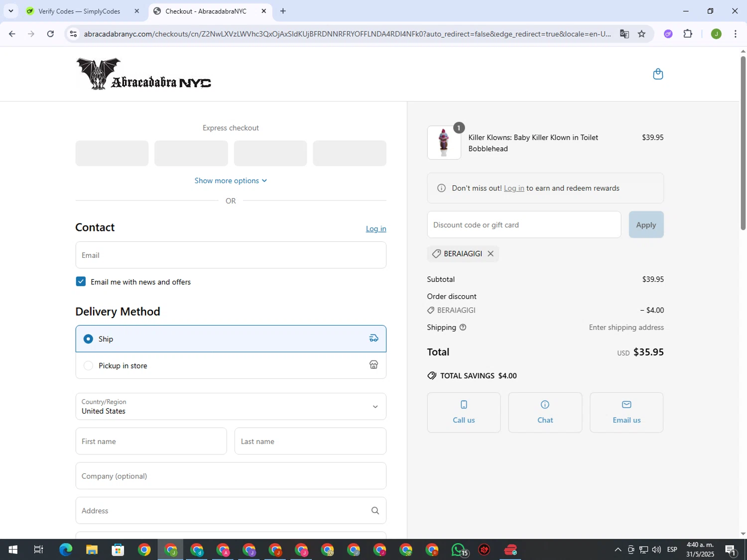
Task: Click the $35.95 total amount
Action: pyautogui.click(x=648, y=352)
